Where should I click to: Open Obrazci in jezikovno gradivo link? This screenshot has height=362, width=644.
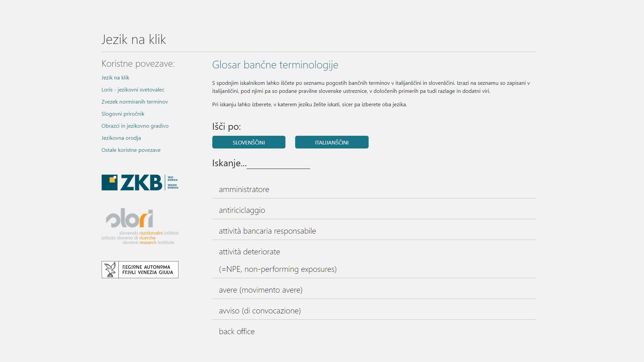(x=135, y=126)
